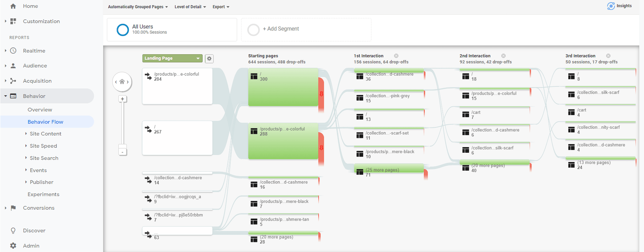Click zoom in plus on slider
The height and width of the screenshot is (252, 644).
point(123,99)
